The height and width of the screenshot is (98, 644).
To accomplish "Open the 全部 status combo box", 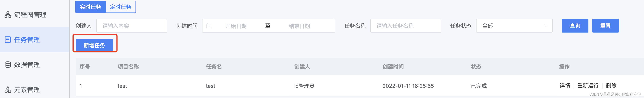I will pyautogui.click(x=514, y=26).
